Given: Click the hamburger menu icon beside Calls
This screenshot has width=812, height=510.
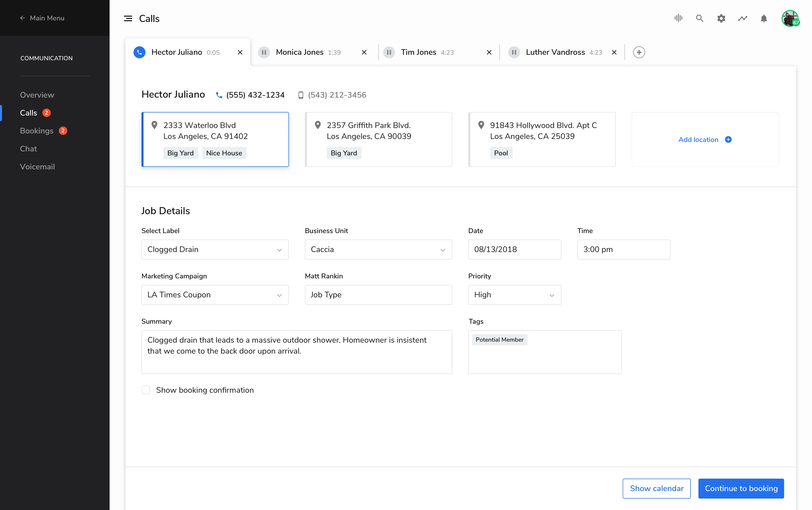Looking at the screenshot, I should pyautogui.click(x=128, y=18).
